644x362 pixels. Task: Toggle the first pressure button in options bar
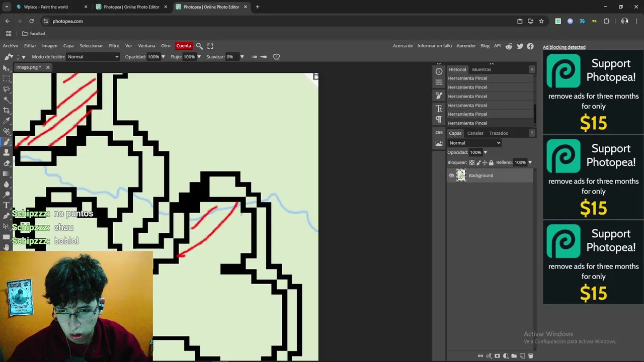pos(254,57)
